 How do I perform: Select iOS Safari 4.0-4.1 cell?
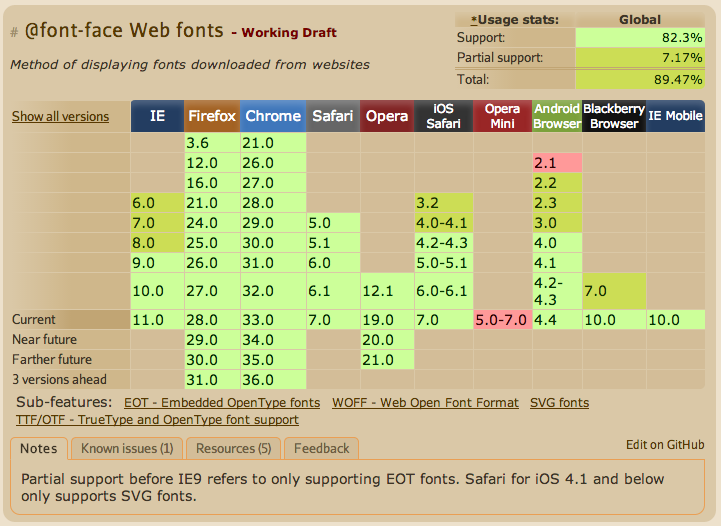click(443, 223)
